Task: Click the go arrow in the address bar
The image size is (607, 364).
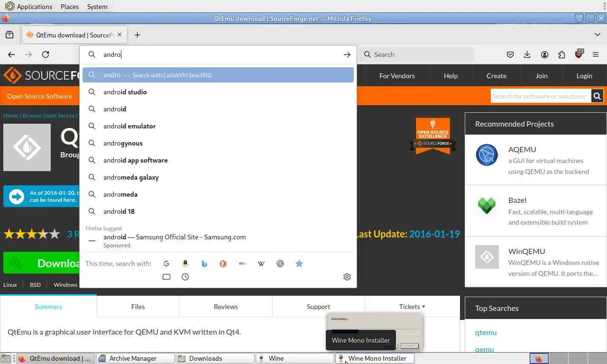Action: point(347,55)
